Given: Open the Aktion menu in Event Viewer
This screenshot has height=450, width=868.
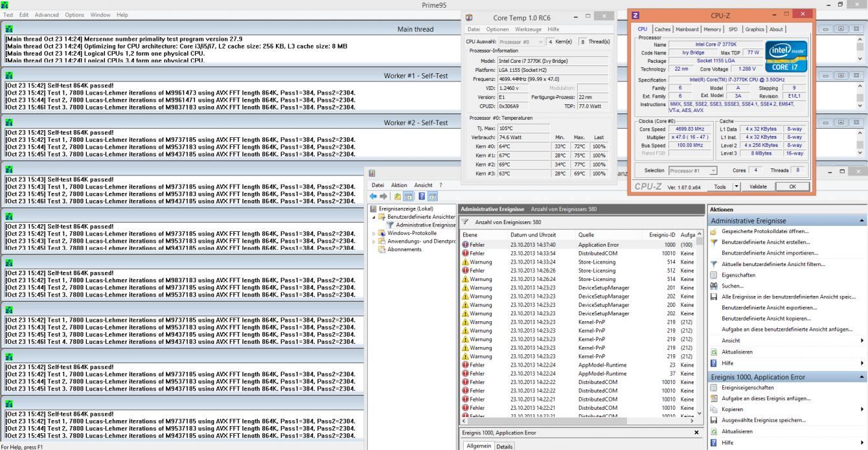Looking at the screenshot, I should click(x=399, y=186).
